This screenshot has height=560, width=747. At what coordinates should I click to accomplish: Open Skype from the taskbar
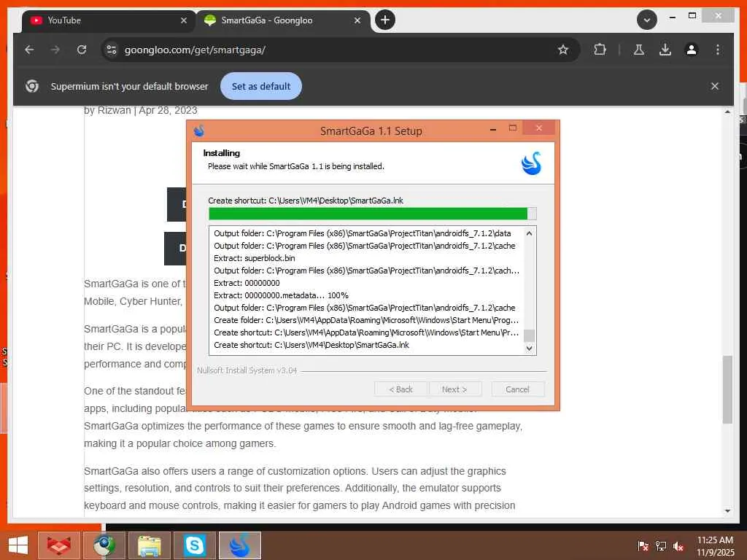point(194,545)
